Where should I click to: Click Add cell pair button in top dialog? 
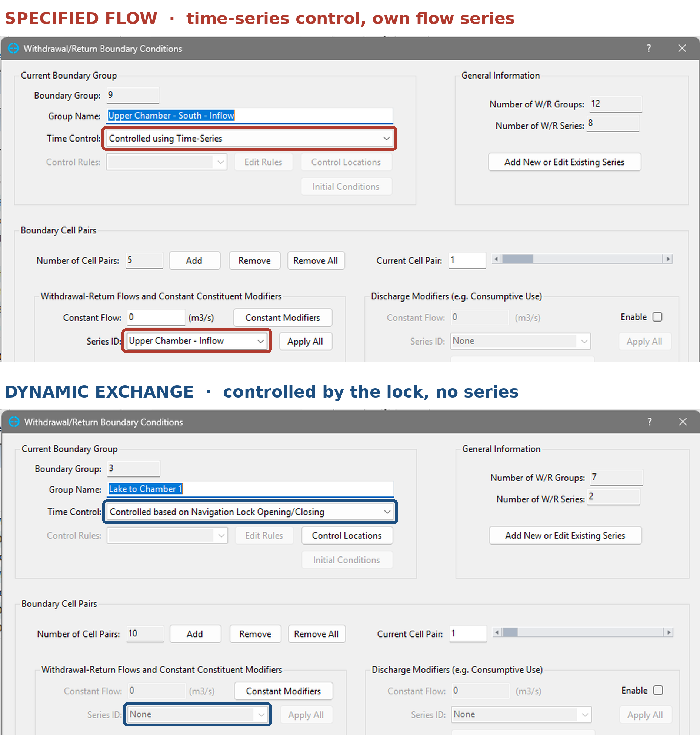pyautogui.click(x=194, y=260)
